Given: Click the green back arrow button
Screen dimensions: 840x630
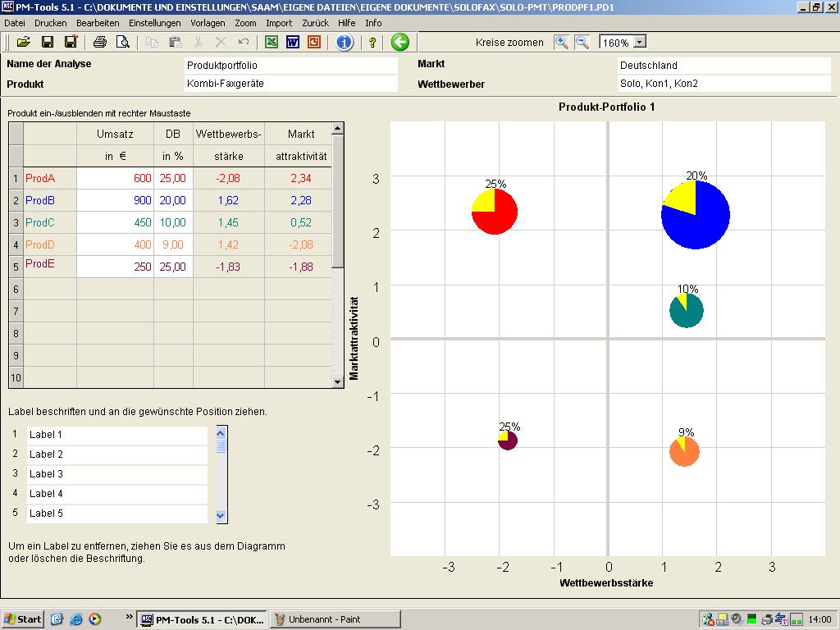Looking at the screenshot, I should (x=399, y=42).
